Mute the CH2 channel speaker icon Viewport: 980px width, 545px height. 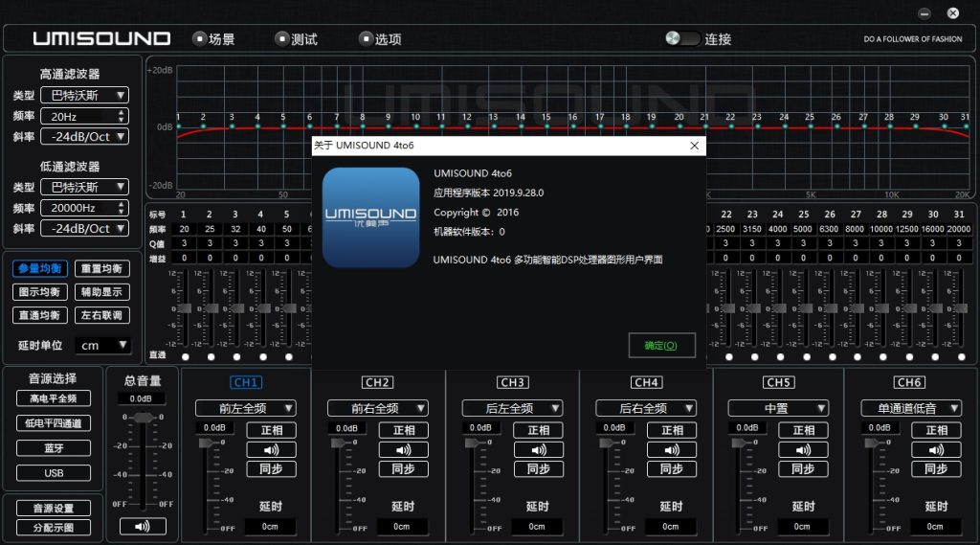click(x=404, y=450)
